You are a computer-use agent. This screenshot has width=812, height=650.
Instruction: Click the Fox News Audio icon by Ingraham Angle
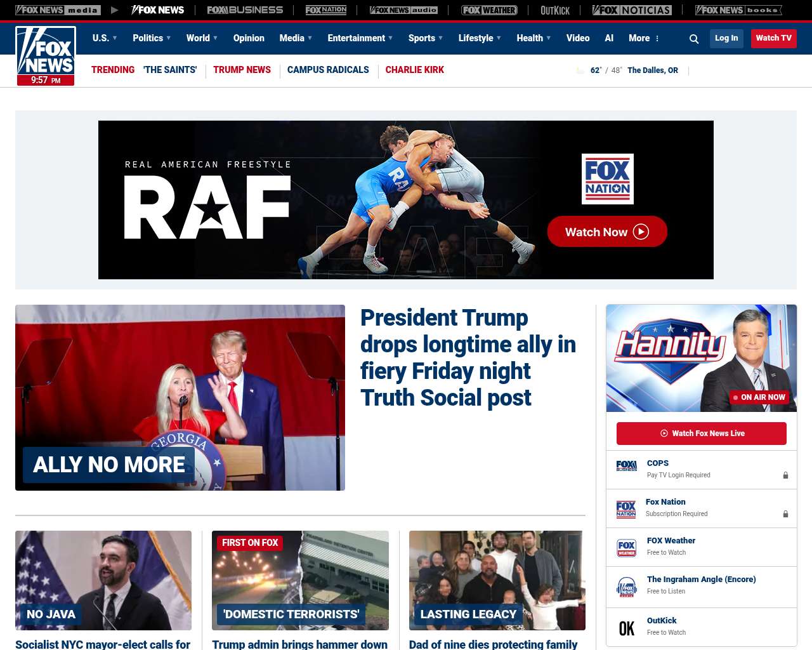click(x=627, y=587)
